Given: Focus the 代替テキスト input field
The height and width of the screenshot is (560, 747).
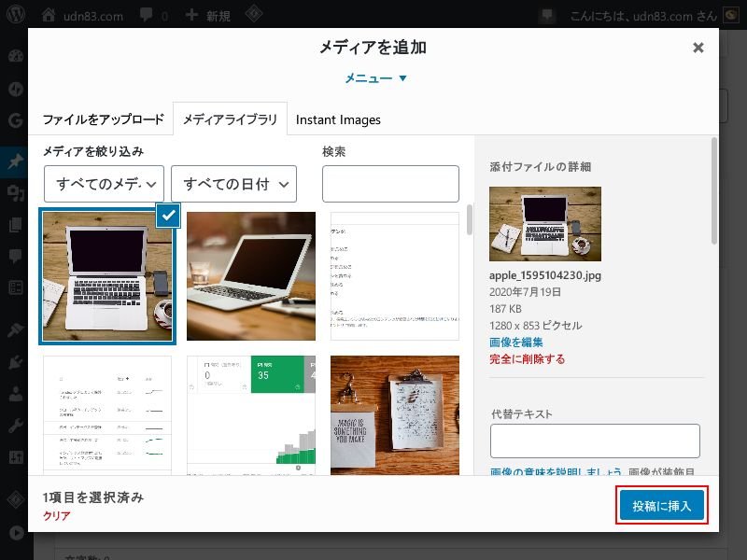Looking at the screenshot, I should (x=595, y=441).
